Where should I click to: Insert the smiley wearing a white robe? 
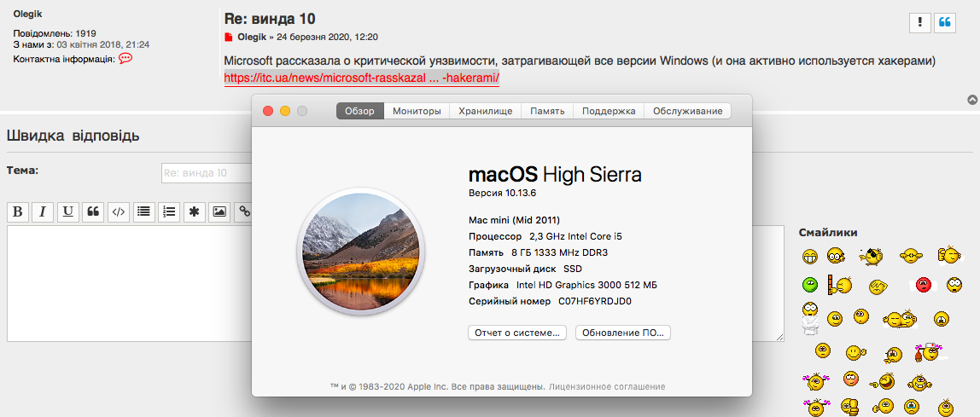[x=810, y=318]
